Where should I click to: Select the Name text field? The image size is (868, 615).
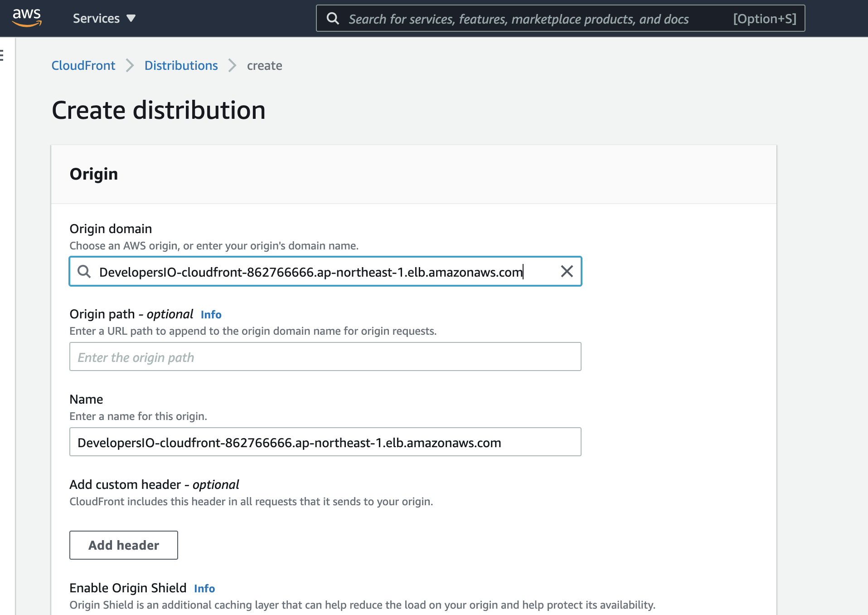tap(325, 442)
